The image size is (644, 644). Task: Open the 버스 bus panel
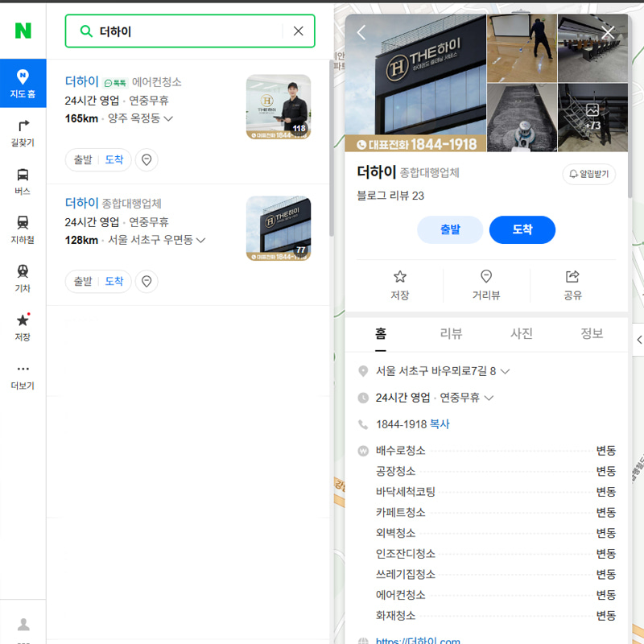[23, 182]
